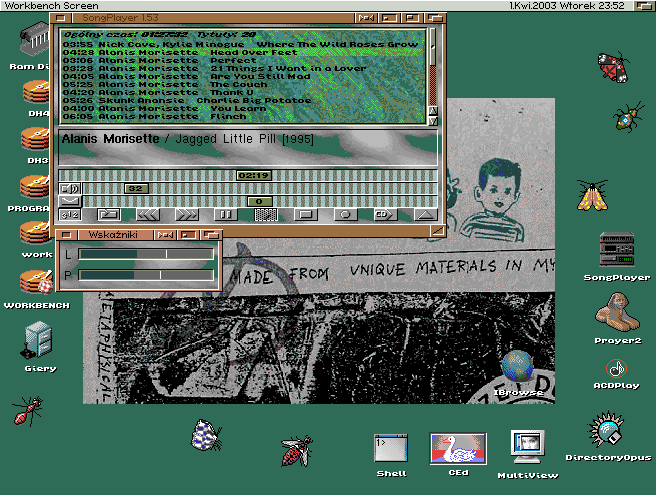
Task: Select Skunk Anansie Charlie Big Potatoe
Action: click(x=243, y=100)
